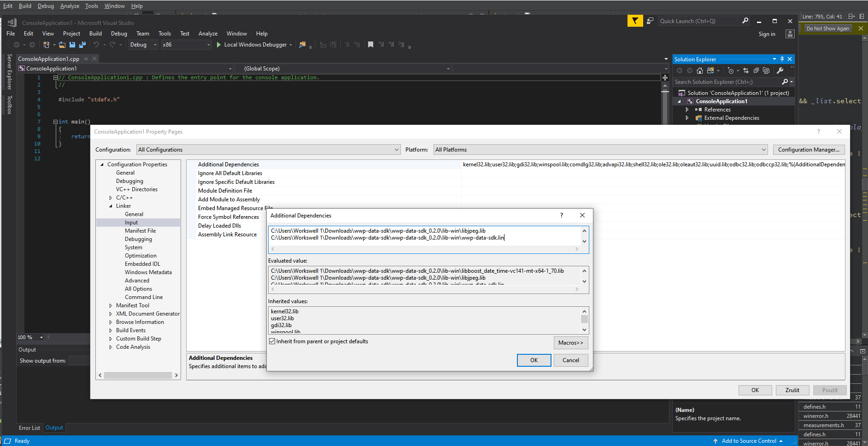Click the Quick Launch magnifier icon
Viewport: 868px width, 446px height.
click(745, 21)
